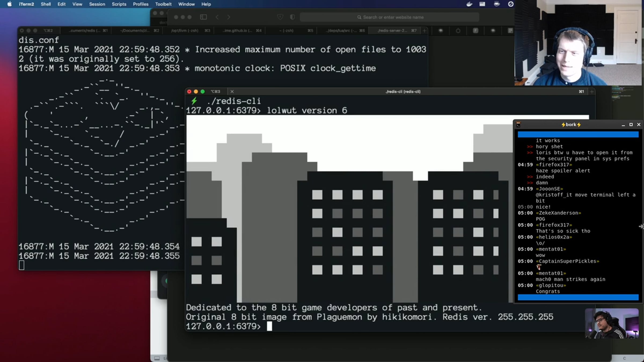Focus Safari's 'Search or enter website name' field

[x=389, y=17]
